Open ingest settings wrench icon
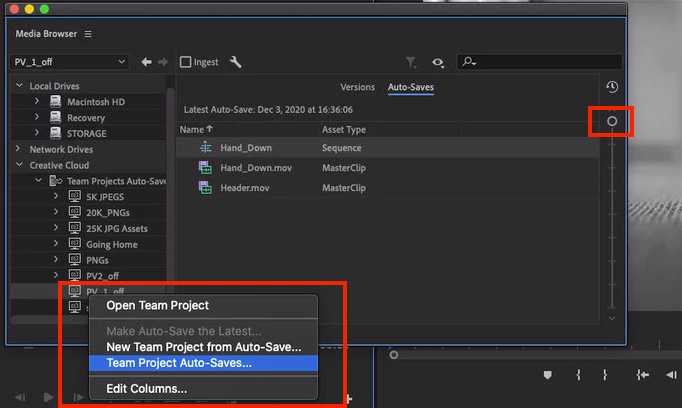682x408 pixels. [235, 62]
